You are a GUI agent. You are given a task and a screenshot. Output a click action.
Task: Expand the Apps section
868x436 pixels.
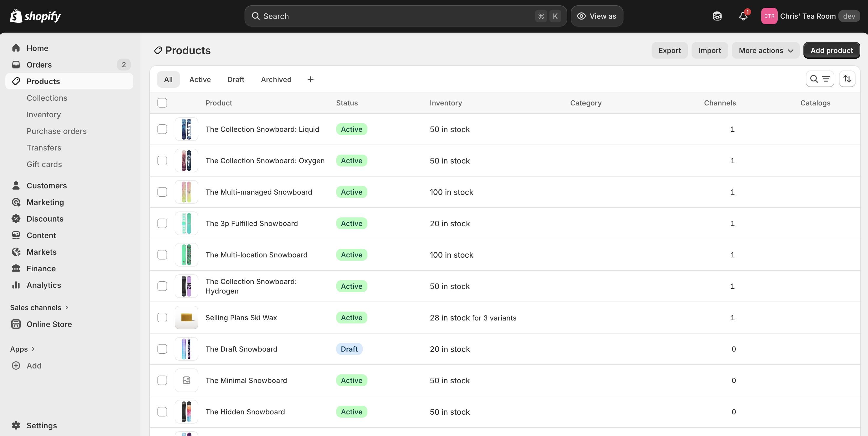[22, 349]
